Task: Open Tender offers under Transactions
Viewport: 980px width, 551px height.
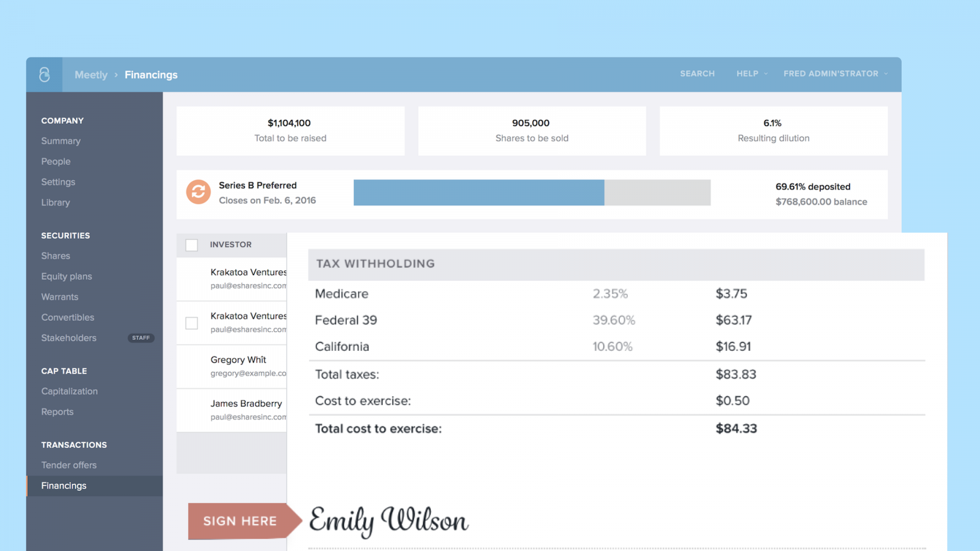Action: pos(69,465)
